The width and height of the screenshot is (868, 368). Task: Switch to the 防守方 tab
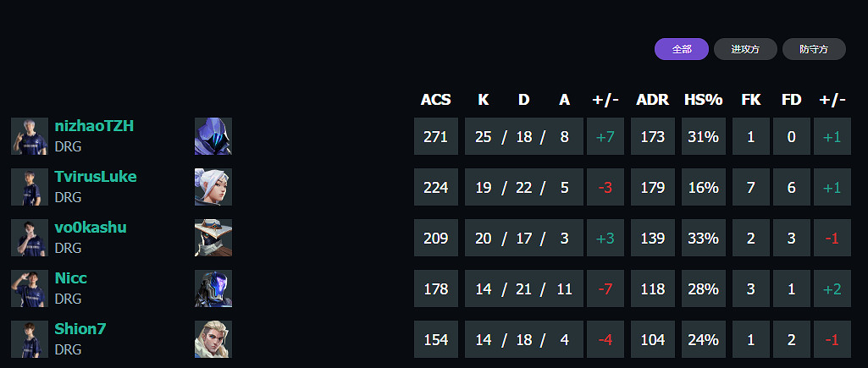[x=815, y=49]
